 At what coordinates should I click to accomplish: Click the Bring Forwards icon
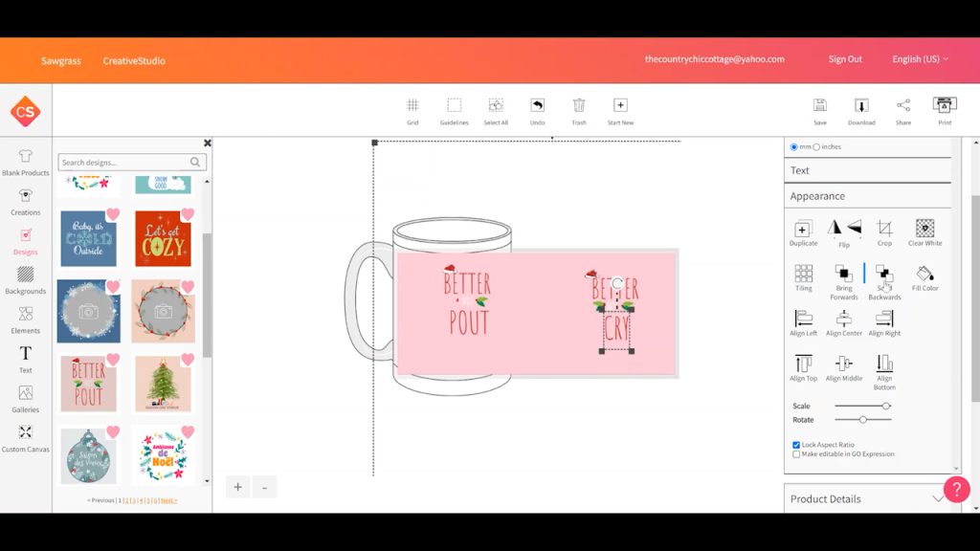click(x=843, y=275)
